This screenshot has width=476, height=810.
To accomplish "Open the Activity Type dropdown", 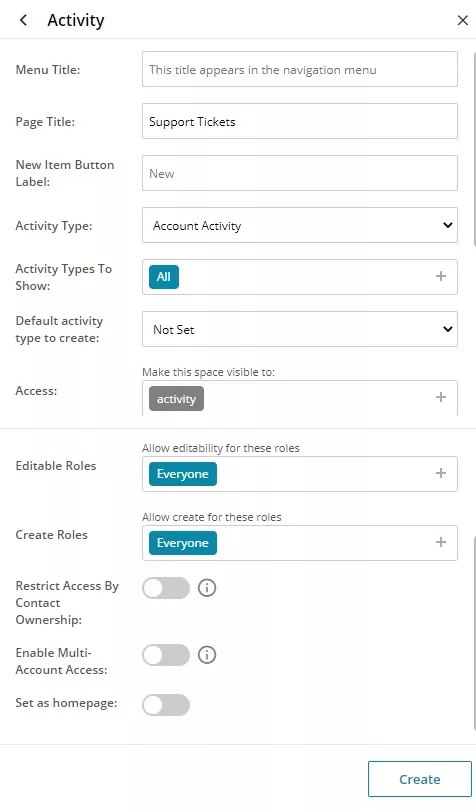I will click(300, 225).
